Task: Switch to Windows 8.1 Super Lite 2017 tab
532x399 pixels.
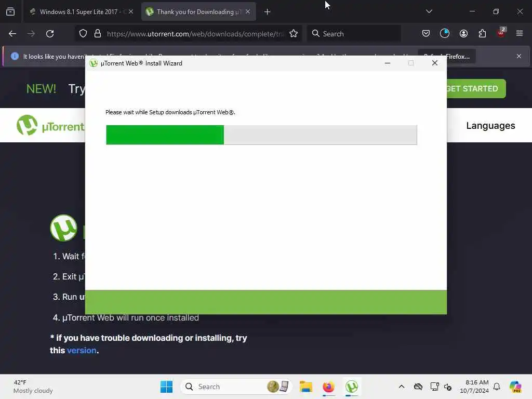Action: pyautogui.click(x=81, y=12)
